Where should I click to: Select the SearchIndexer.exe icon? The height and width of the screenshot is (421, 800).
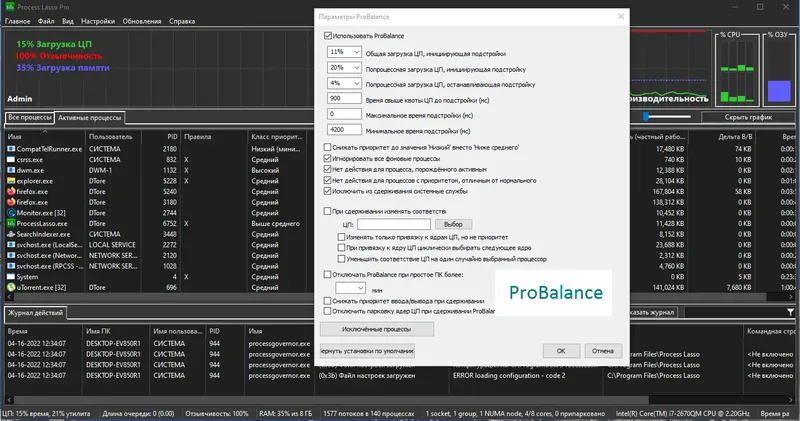[x=11, y=234]
